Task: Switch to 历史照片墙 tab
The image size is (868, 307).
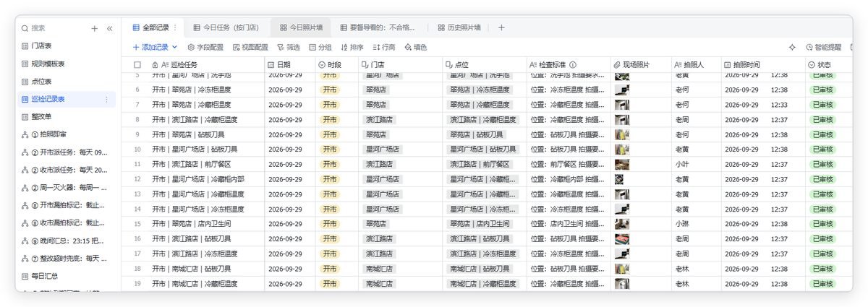Action: click(459, 27)
